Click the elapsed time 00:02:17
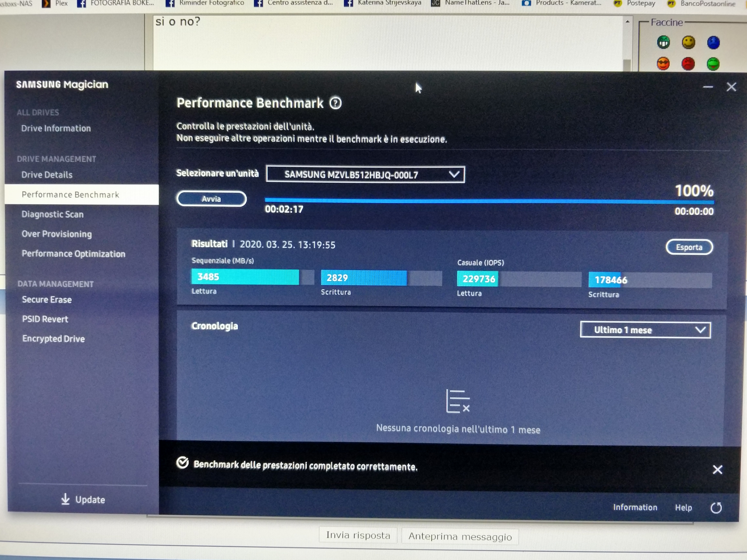 (284, 209)
